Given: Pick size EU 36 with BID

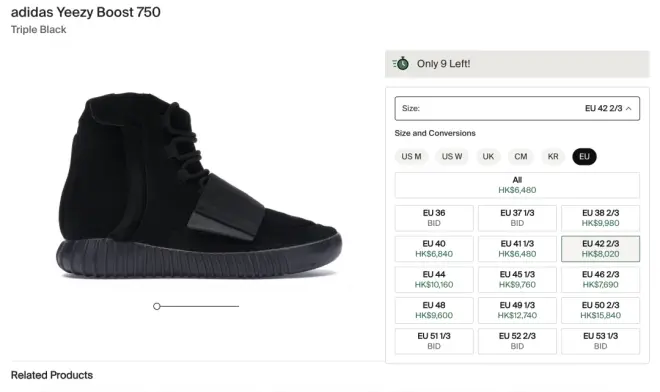Looking at the screenshot, I should 434,218.
